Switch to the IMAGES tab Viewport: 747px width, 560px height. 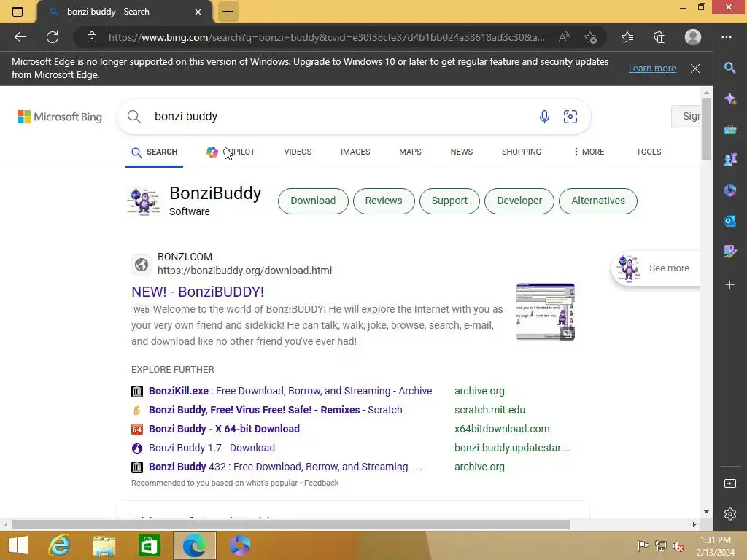pyautogui.click(x=355, y=152)
